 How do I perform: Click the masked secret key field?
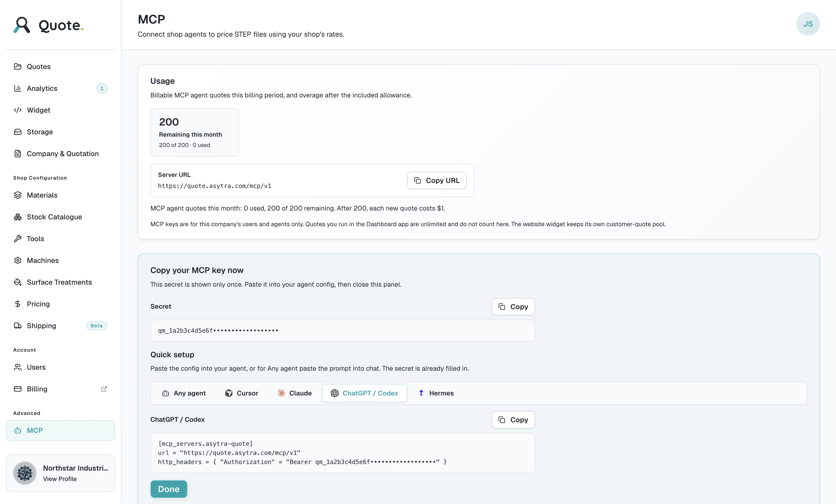tap(342, 330)
